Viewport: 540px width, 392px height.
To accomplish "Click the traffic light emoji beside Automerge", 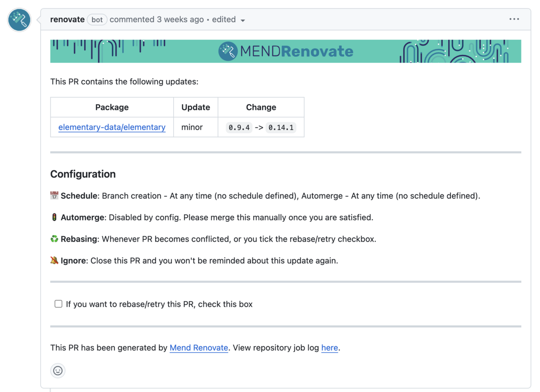I will click(54, 217).
